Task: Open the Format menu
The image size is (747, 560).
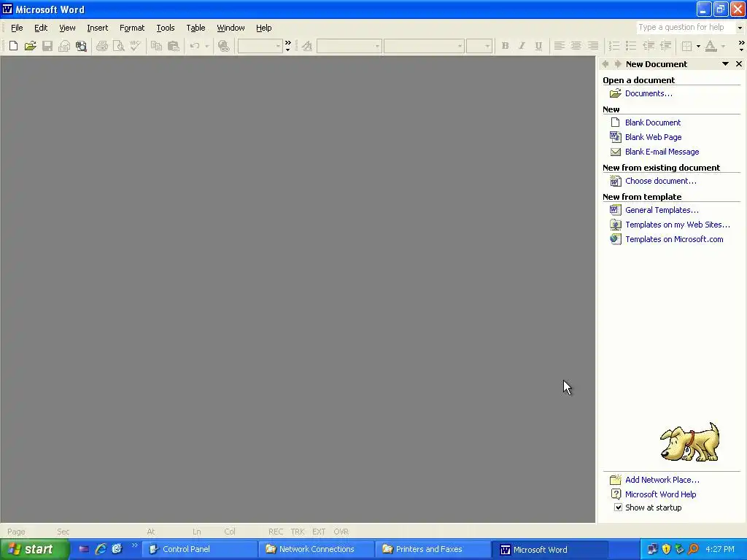Action: click(132, 28)
